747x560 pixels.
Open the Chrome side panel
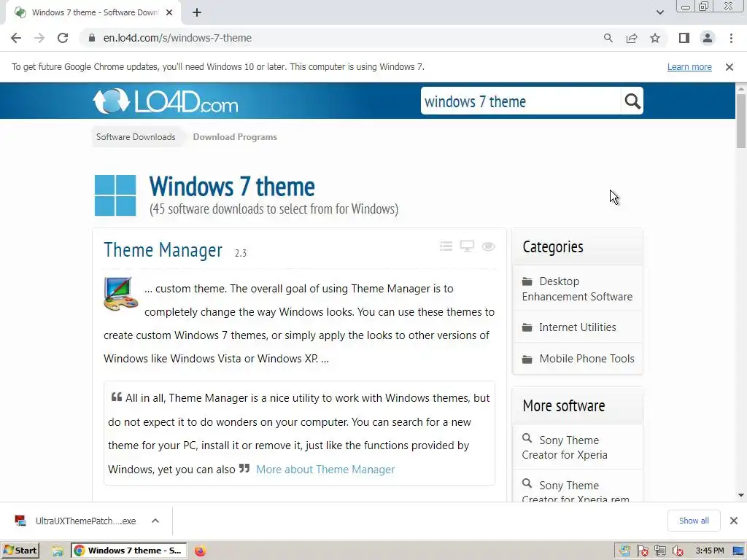[x=684, y=38]
